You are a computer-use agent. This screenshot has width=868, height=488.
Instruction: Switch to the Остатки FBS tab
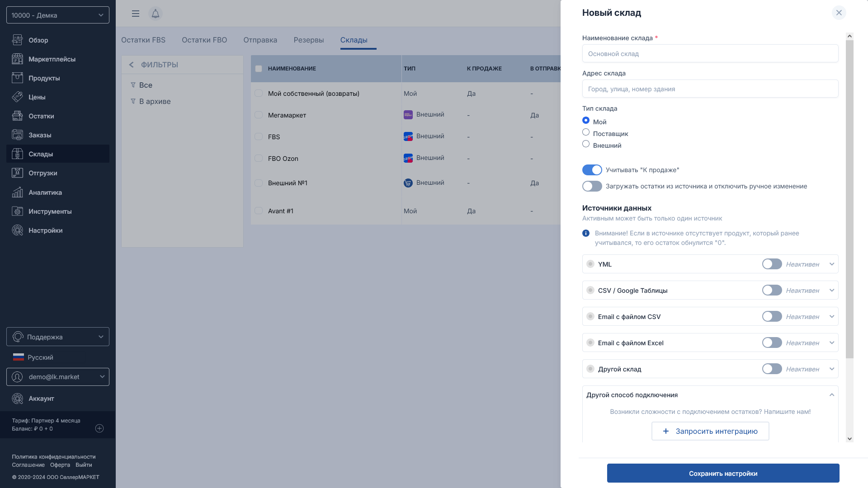coord(143,40)
